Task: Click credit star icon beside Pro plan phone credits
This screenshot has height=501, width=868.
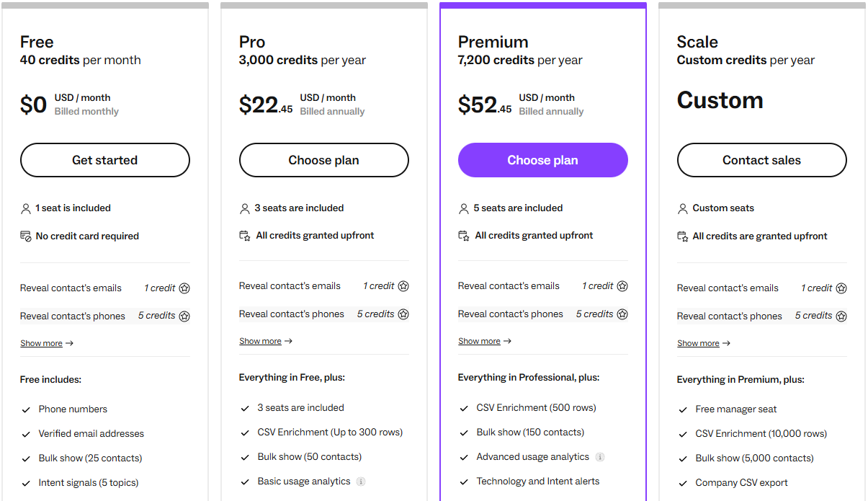Action: [403, 314]
